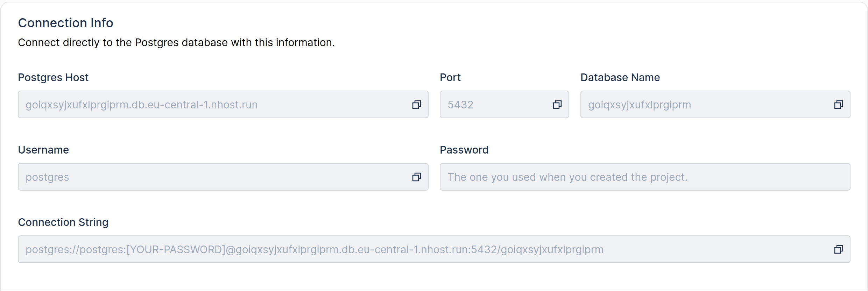
Task: Click the Postgres database description sentence
Action: [176, 42]
